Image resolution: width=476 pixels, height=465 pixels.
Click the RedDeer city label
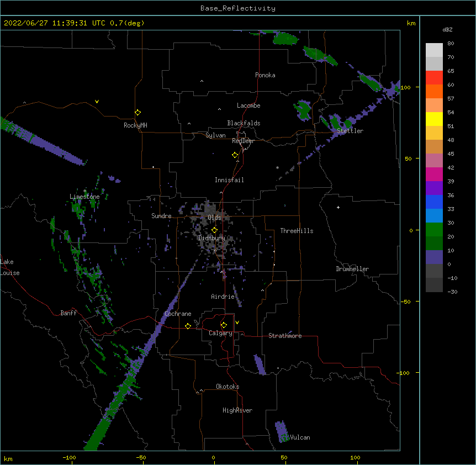click(x=243, y=141)
